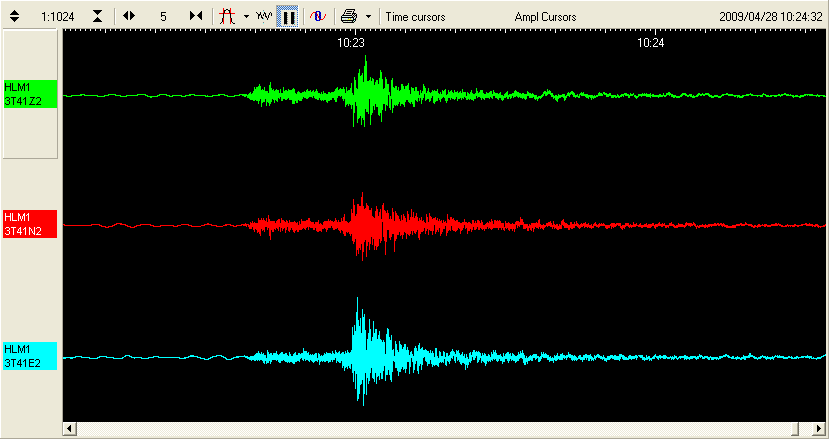Toggle the pause scrolling button

click(287, 16)
